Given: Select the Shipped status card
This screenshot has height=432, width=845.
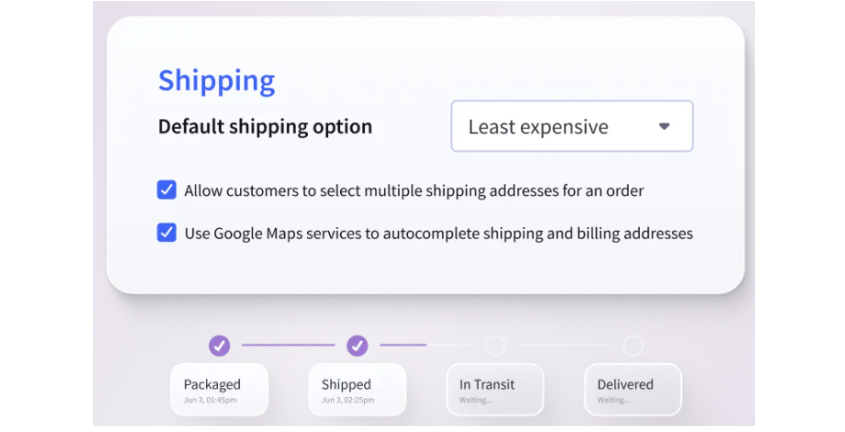Looking at the screenshot, I should (x=357, y=389).
